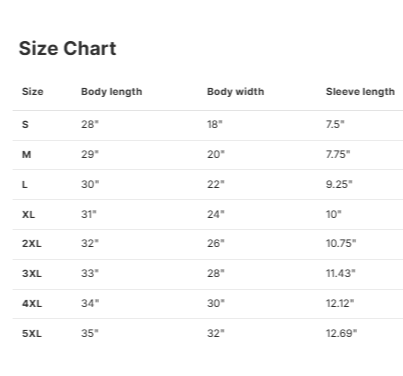Image resolution: width=403 pixels, height=376 pixels.
Task: Select the 5XL size row label
Action: click(x=32, y=334)
